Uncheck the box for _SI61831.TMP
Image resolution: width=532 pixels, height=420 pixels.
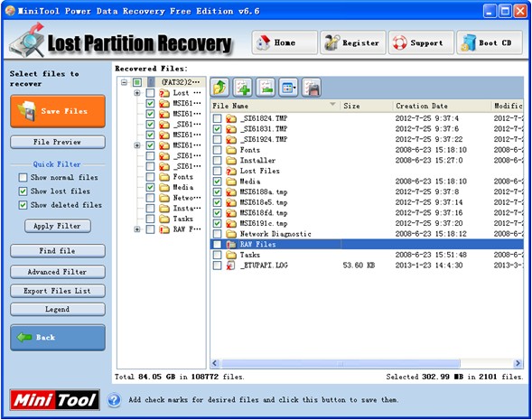(217, 129)
